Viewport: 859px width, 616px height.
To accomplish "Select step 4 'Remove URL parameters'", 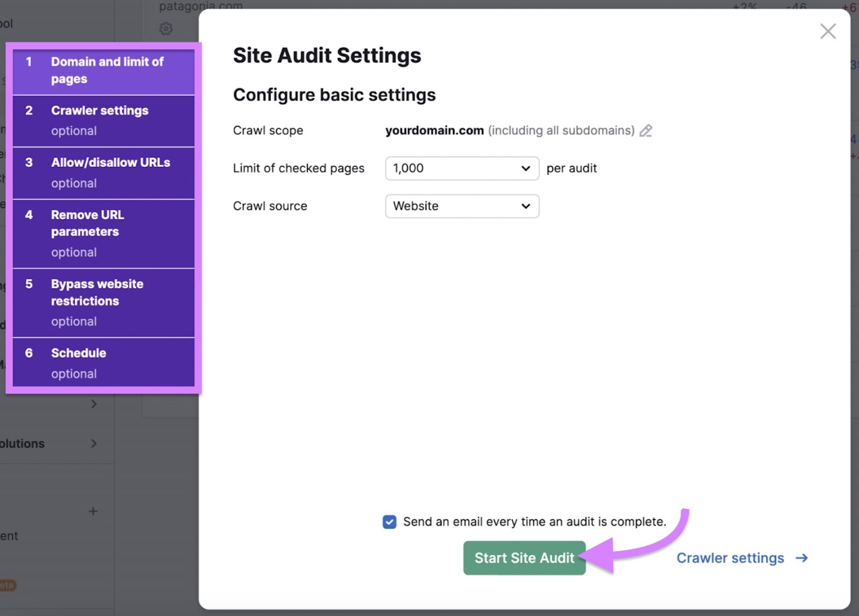I will click(x=103, y=233).
